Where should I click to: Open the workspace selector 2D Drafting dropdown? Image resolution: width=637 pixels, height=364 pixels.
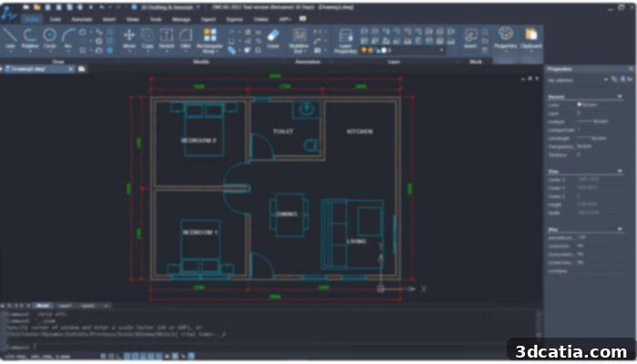pos(170,7)
